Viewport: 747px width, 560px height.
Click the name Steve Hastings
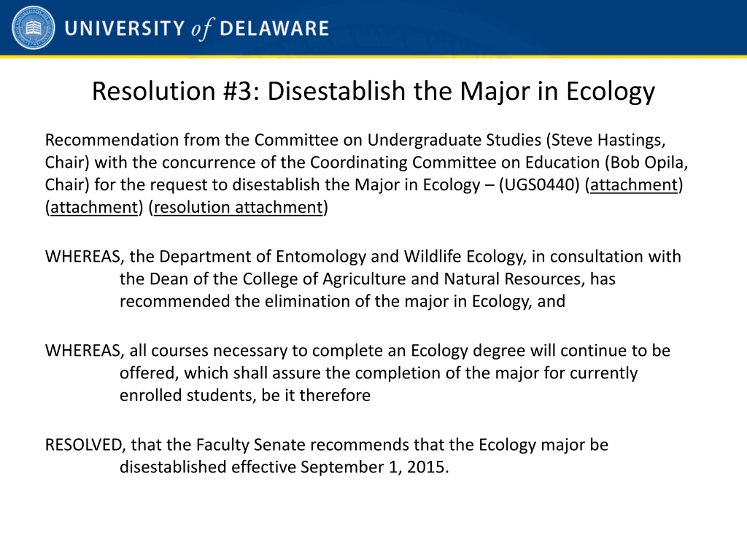605,140
